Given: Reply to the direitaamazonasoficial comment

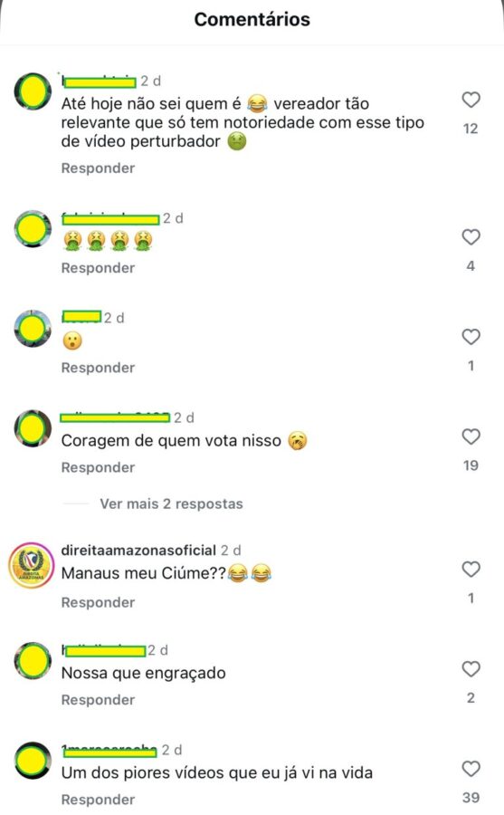Looking at the screenshot, I should (x=99, y=602).
